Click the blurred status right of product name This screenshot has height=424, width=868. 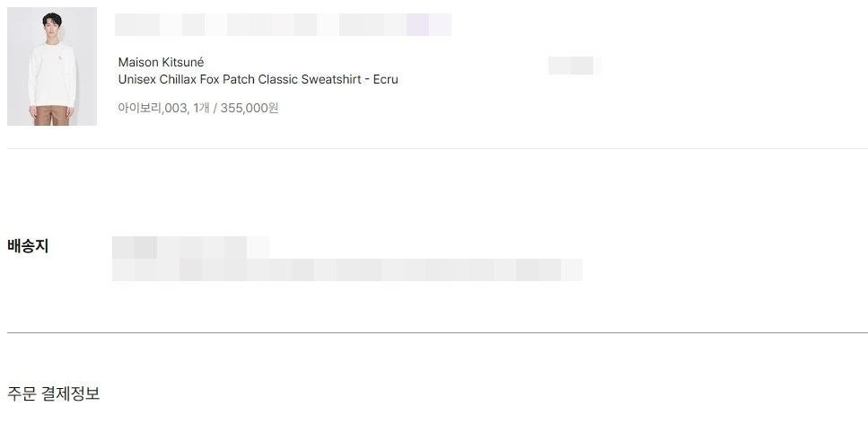click(x=571, y=66)
